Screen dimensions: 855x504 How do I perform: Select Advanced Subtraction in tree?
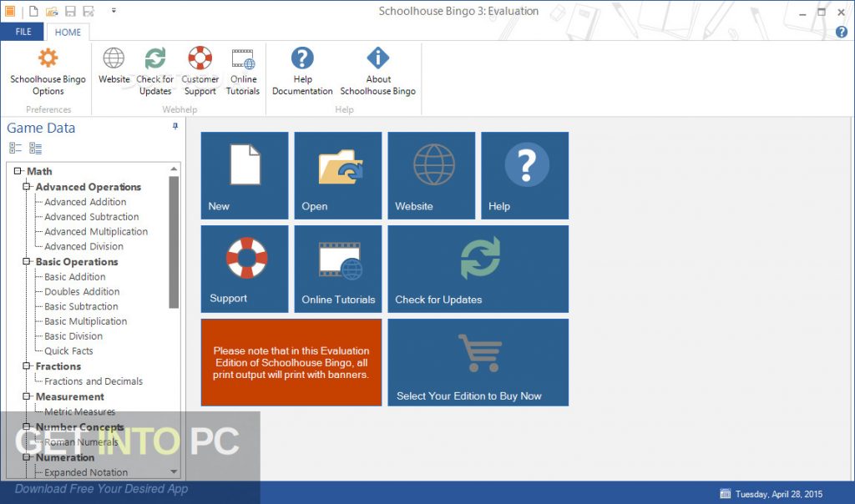click(x=92, y=217)
